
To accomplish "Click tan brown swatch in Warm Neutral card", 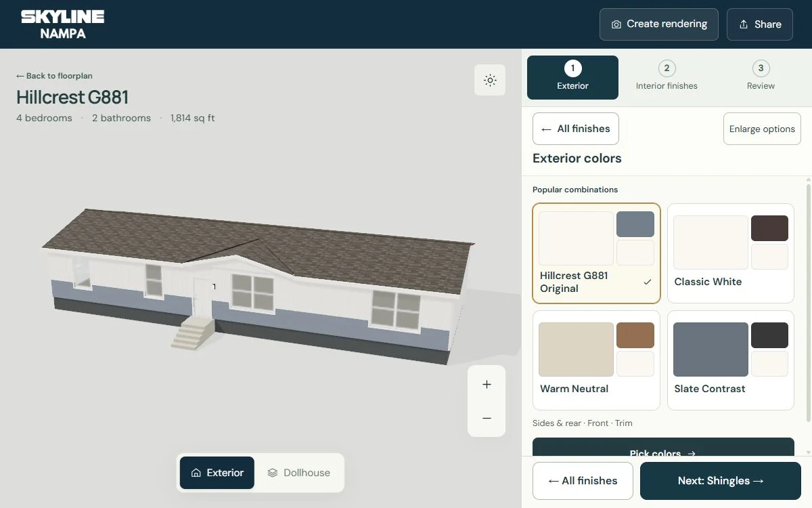I will coord(635,335).
